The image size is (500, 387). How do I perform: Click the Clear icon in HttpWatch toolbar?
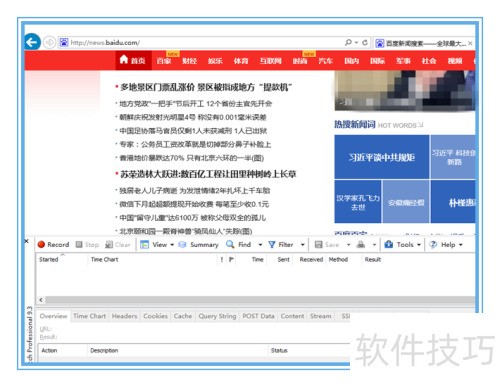click(109, 245)
